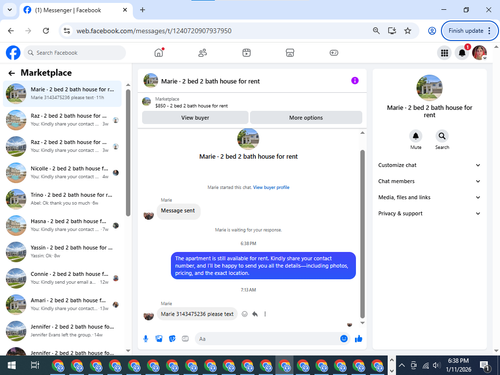Open the Marketplace icon in top navigation
The image size is (500, 375).
click(x=290, y=53)
